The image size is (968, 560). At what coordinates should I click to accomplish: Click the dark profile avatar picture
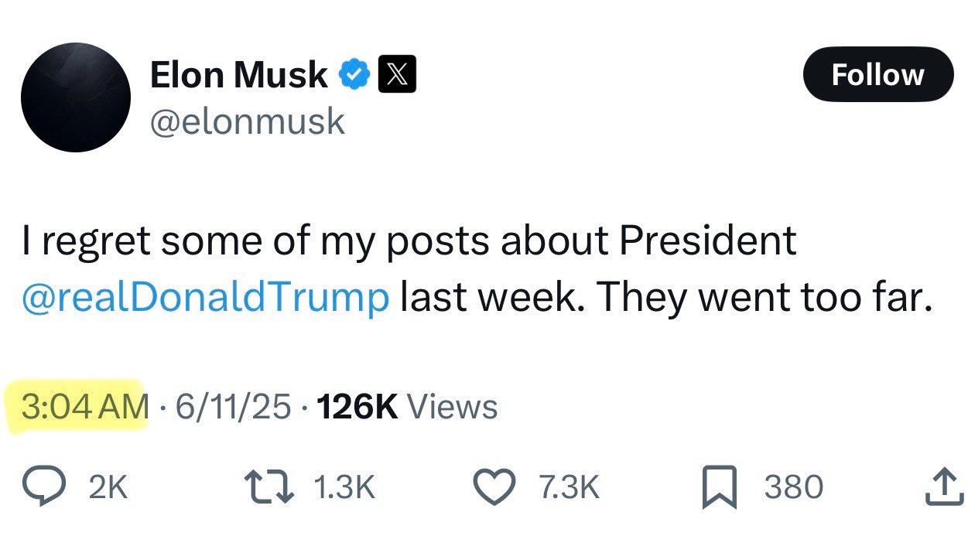point(75,97)
